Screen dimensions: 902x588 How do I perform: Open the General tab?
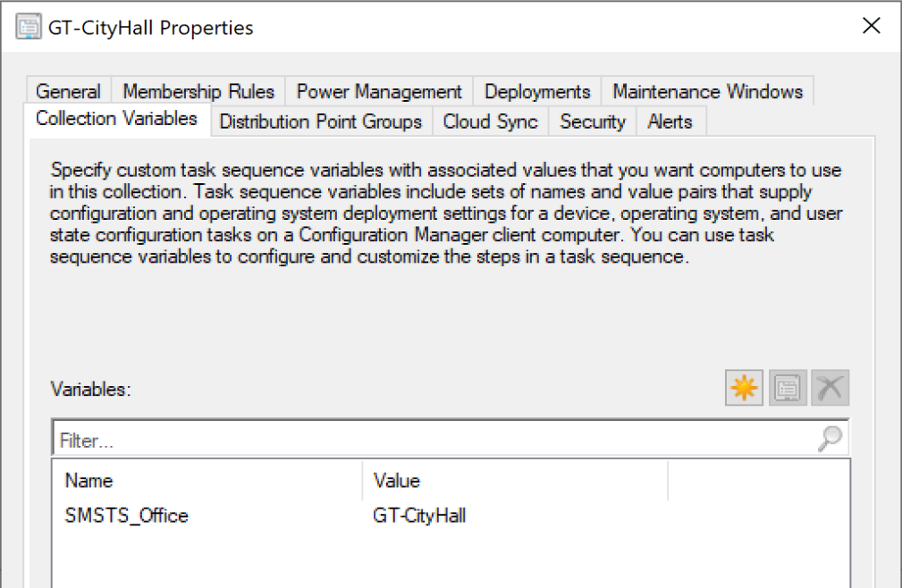68,92
